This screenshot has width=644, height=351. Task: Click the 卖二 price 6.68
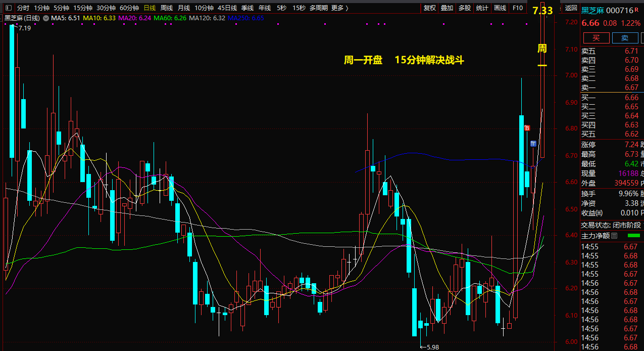[631, 78]
